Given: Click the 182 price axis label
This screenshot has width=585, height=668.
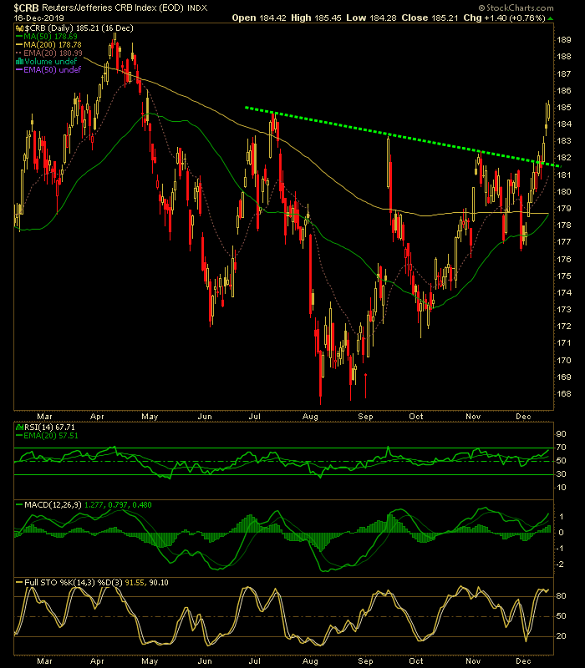Looking at the screenshot, I should 564,158.
